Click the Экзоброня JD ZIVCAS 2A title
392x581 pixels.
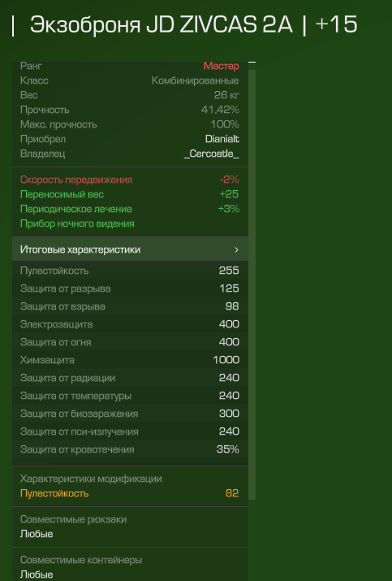pos(161,25)
